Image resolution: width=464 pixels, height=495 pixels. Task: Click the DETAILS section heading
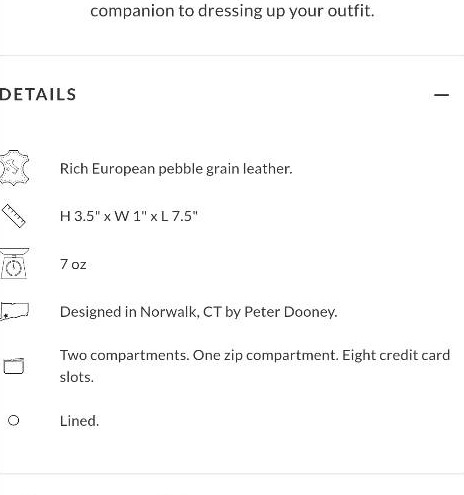coord(38,94)
